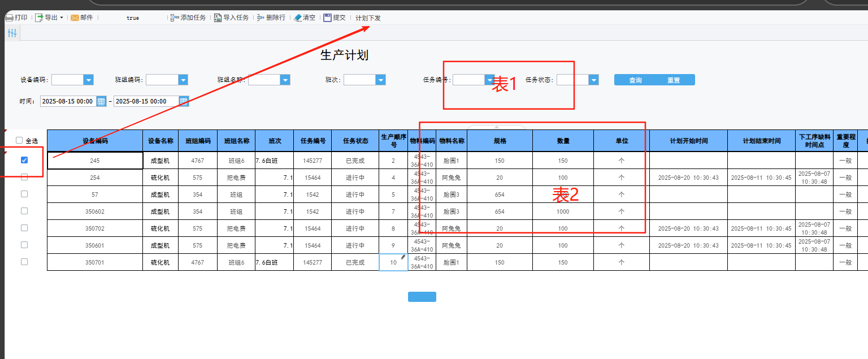Click the 计划开始时间 column header
This screenshot has height=359, width=868.
click(x=688, y=141)
